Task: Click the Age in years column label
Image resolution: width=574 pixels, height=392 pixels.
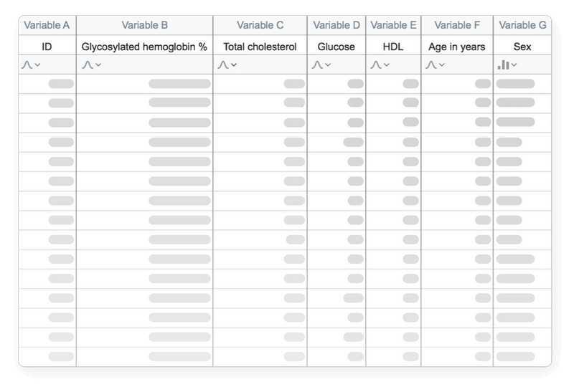Action: pyautogui.click(x=456, y=47)
